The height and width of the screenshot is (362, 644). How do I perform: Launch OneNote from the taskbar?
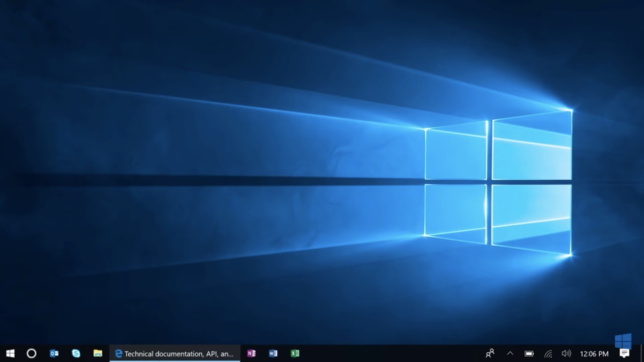point(251,353)
